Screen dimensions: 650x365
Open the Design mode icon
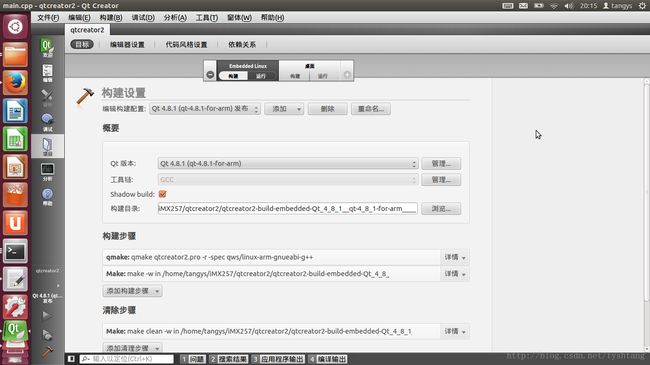(x=47, y=97)
